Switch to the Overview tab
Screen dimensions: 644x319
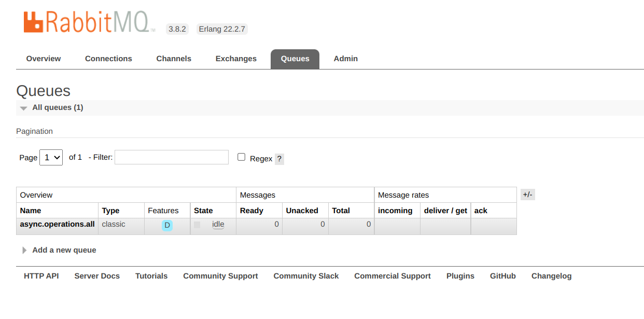[x=44, y=59]
